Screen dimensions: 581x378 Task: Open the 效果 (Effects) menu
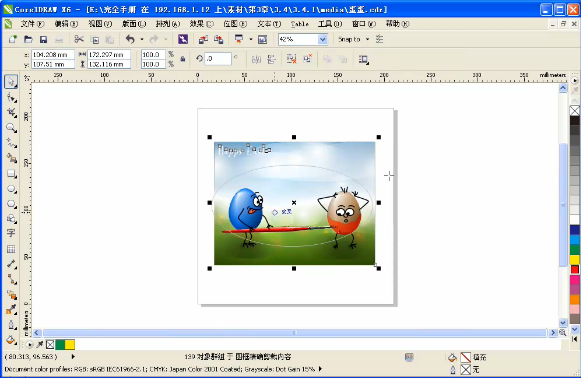point(201,24)
